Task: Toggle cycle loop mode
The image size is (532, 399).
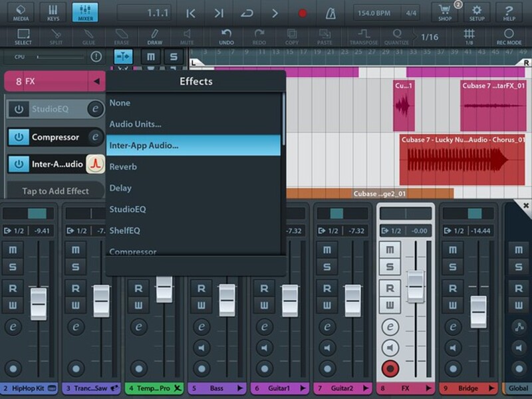Action: click(247, 13)
